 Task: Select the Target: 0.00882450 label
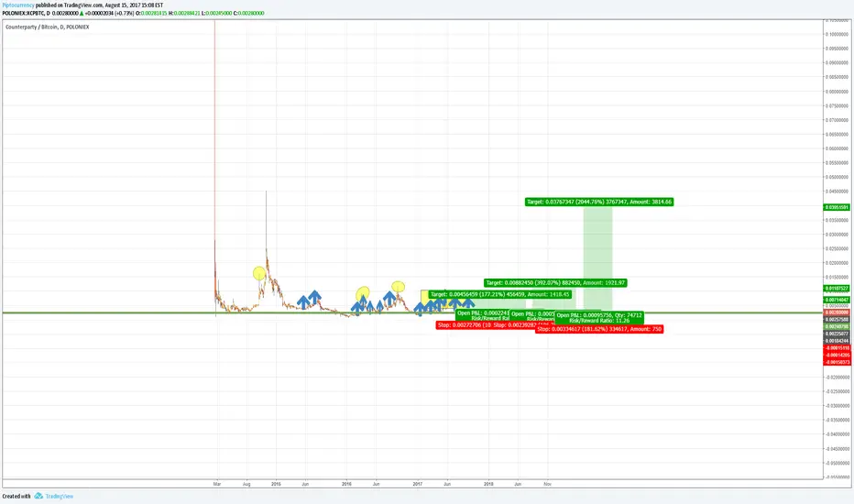point(555,283)
